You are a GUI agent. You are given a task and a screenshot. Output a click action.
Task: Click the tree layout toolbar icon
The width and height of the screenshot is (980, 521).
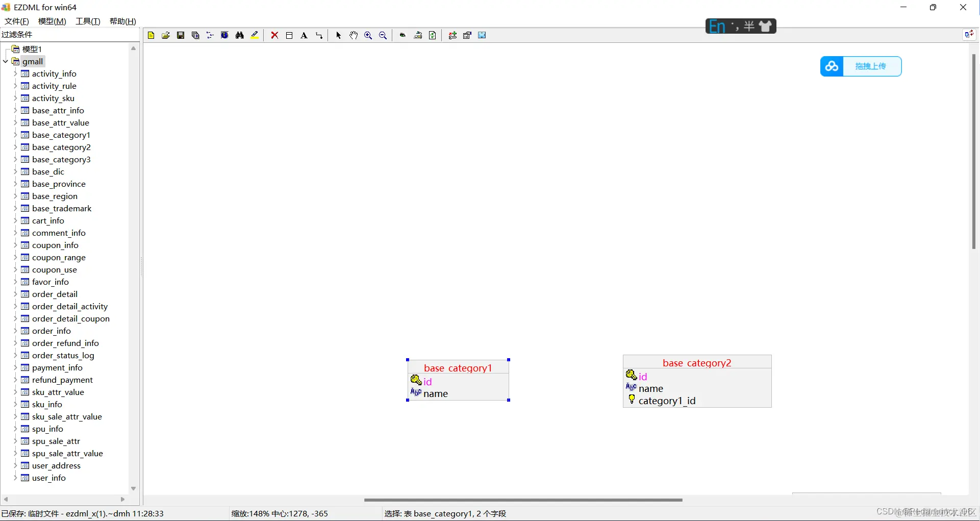pos(210,35)
